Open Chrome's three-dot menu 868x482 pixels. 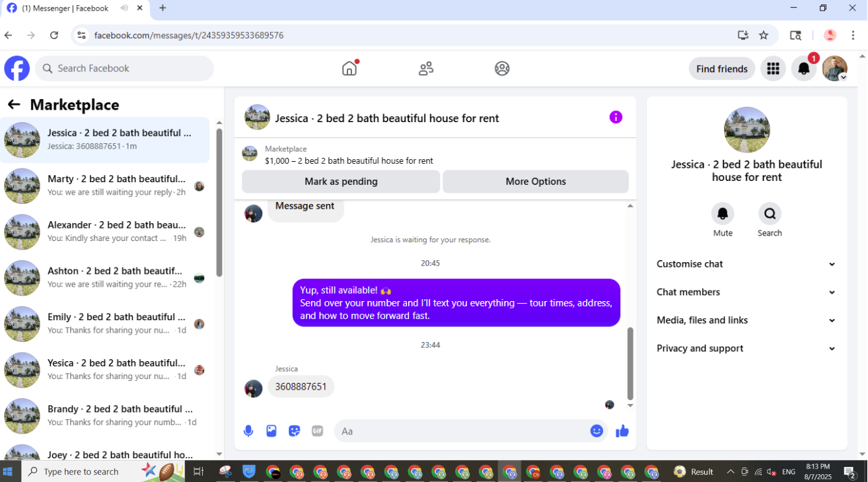point(853,35)
